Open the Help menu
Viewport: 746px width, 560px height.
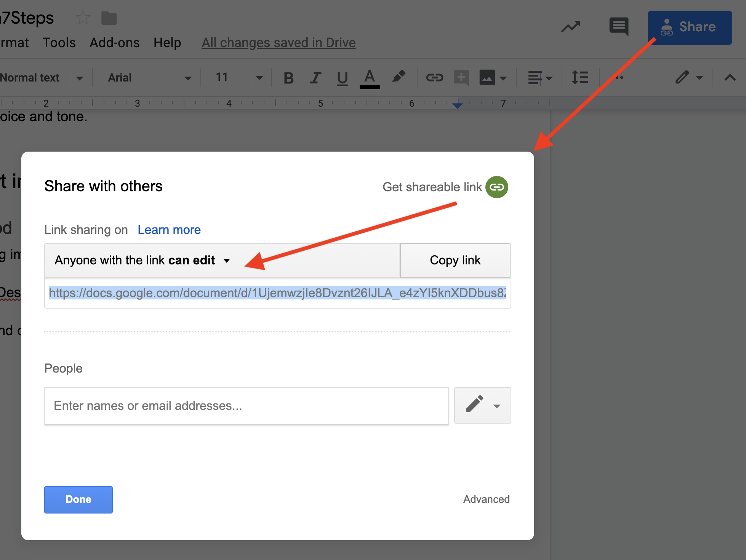[167, 43]
